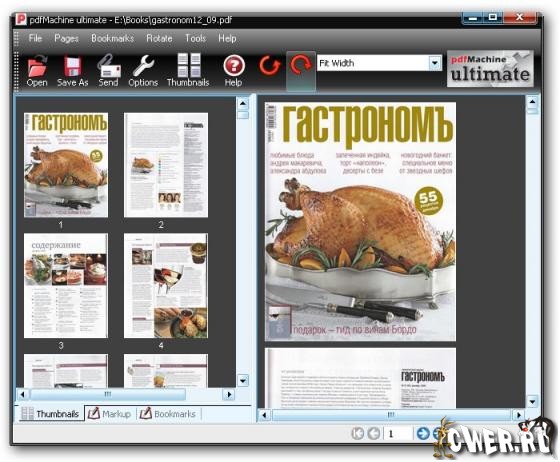Go to first page navigation icon
560x462 pixels.
pyautogui.click(x=358, y=433)
